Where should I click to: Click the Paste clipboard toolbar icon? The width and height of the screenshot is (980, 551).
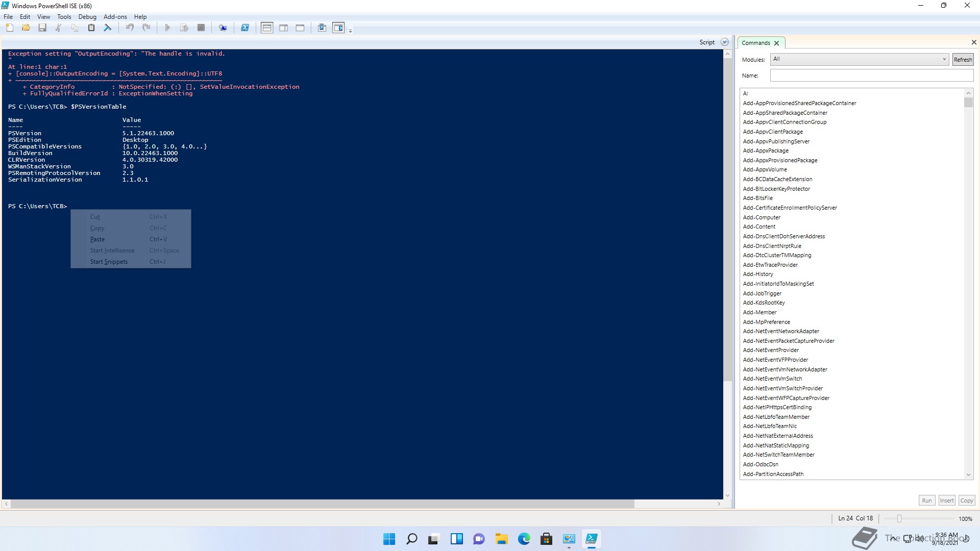coord(91,28)
